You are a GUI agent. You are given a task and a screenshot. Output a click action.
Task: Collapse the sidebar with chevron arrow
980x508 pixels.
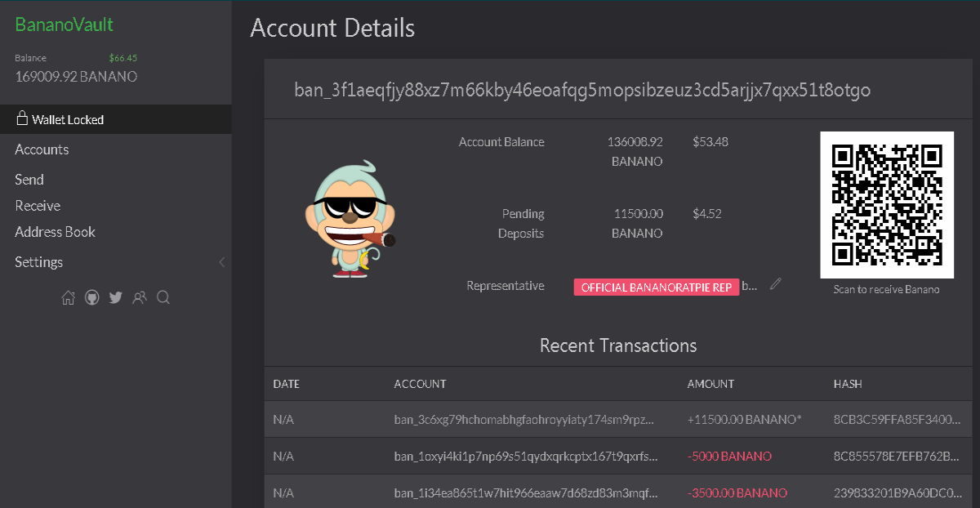point(222,262)
